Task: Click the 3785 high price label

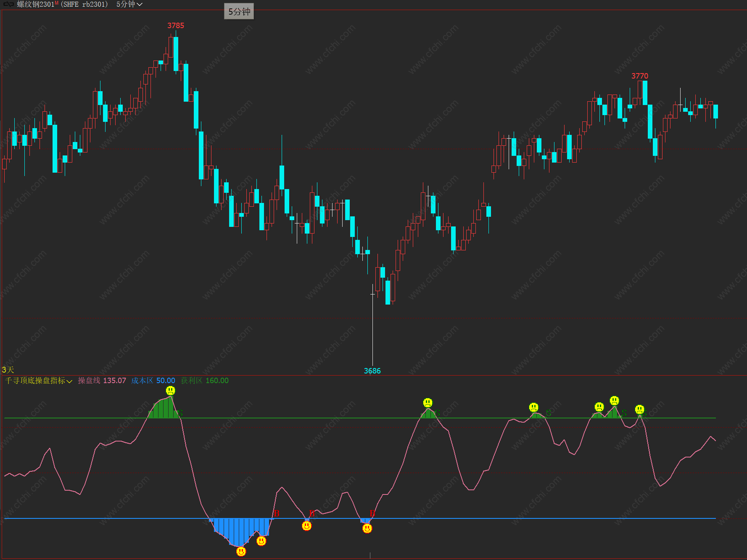Action: 176,26
